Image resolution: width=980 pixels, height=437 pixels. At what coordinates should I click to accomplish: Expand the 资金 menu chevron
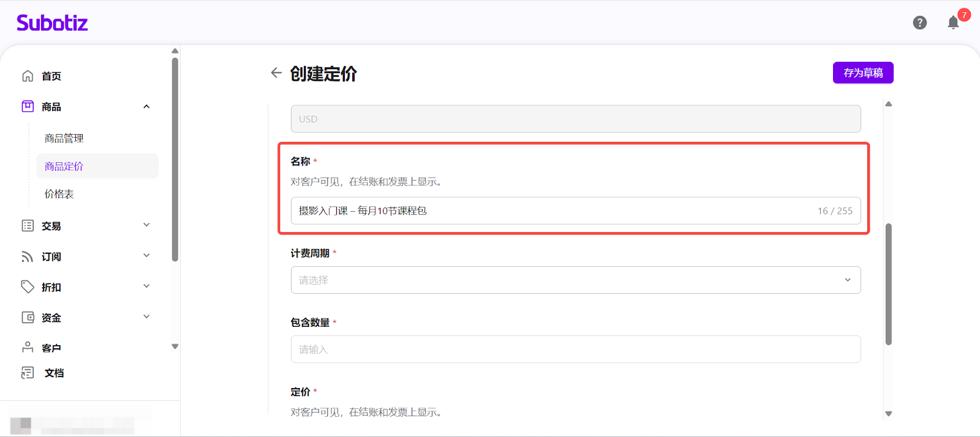pyautogui.click(x=146, y=317)
